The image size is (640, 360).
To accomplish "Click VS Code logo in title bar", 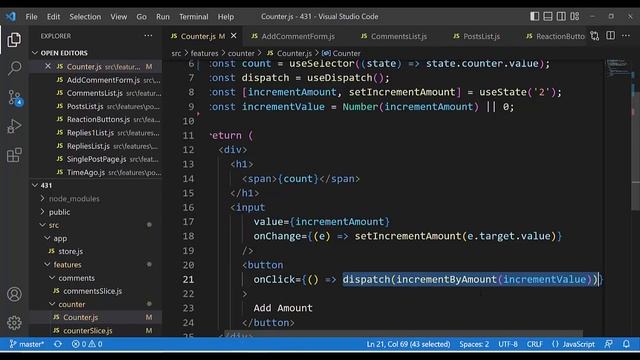I will [11, 16].
